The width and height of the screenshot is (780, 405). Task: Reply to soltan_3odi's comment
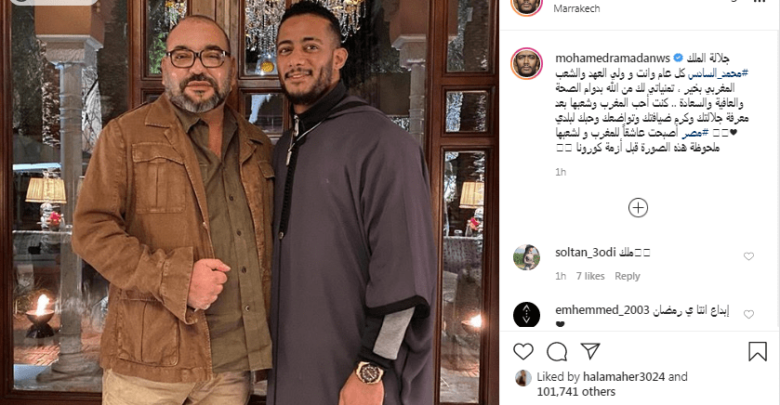click(x=627, y=276)
